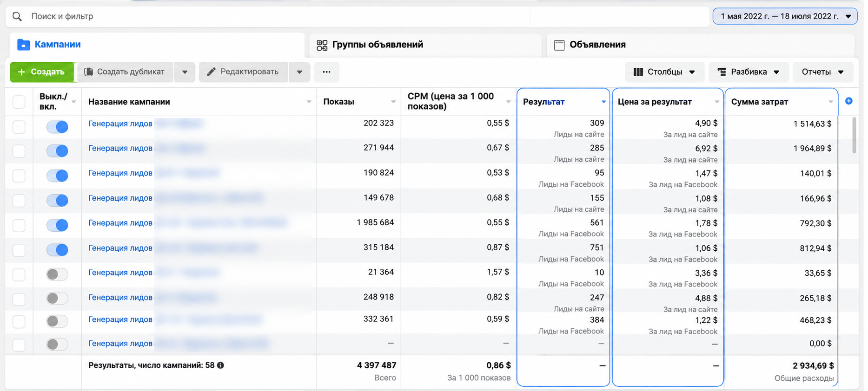Click the three-dots more options button
868x391 pixels.
pyautogui.click(x=327, y=72)
